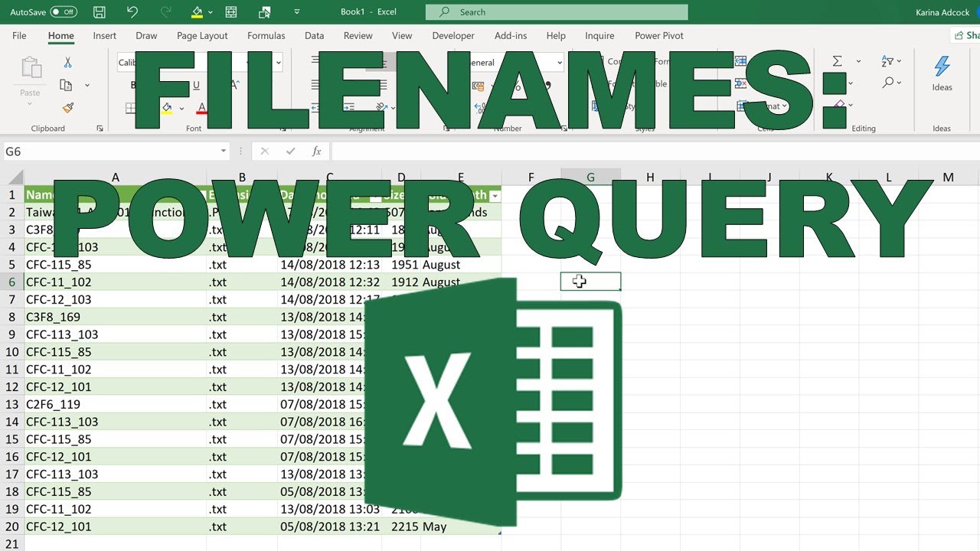Go to the Data tab

pyautogui.click(x=314, y=35)
